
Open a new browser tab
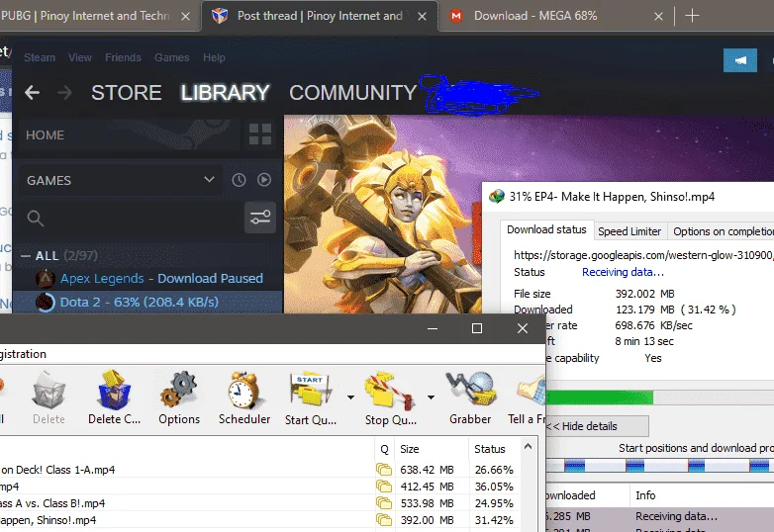pyautogui.click(x=692, y=16)
